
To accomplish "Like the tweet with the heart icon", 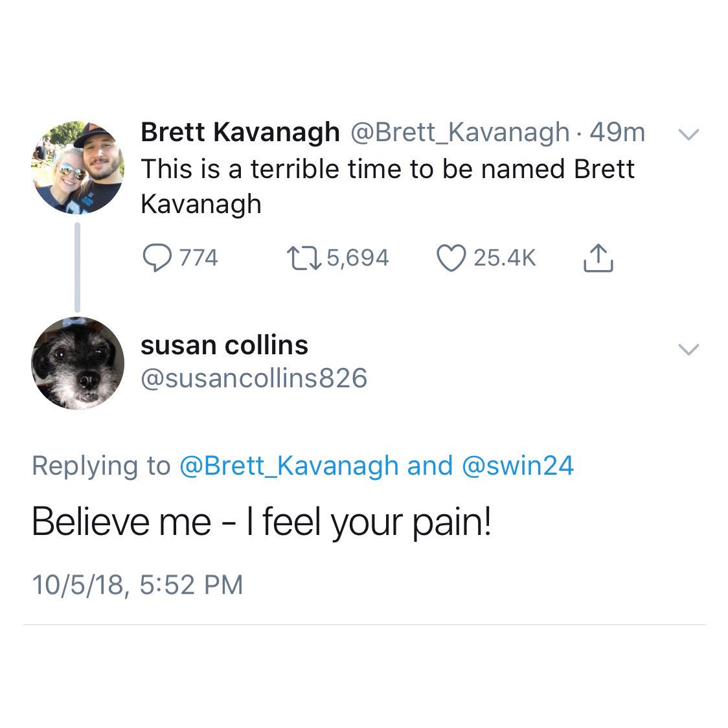I will coord(451,258).
